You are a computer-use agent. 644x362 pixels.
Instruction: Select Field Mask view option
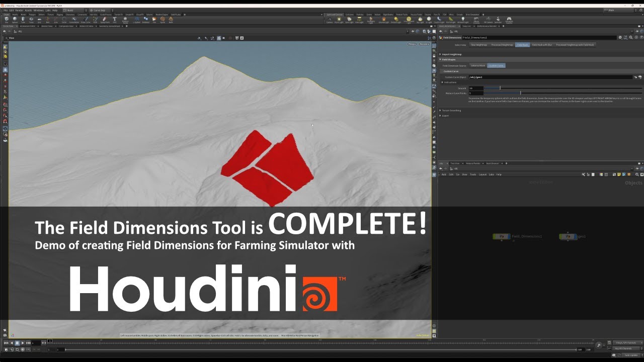522,45
